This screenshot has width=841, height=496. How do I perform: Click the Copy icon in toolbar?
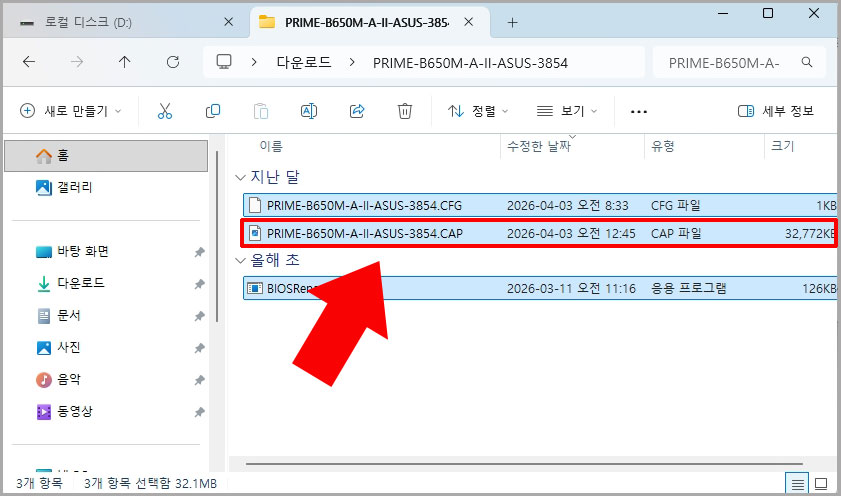click(x=213, y=111)
